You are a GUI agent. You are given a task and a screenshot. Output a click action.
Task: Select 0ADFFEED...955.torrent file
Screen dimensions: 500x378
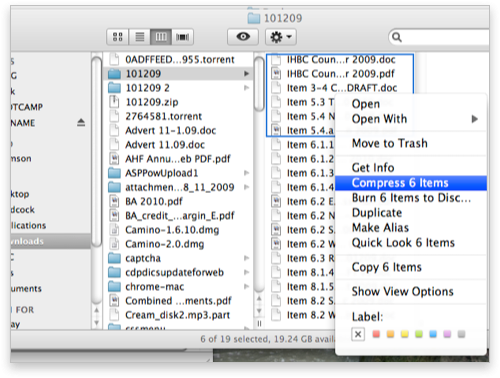(180, 60)
